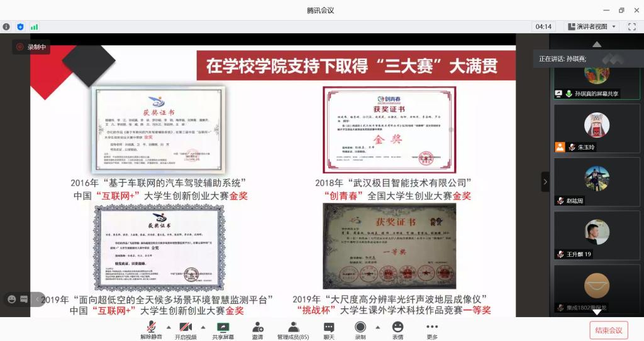Expand floating panel arrow at left edge
The height and width of the screenshot is (341, 644).
tap(37, 299)
